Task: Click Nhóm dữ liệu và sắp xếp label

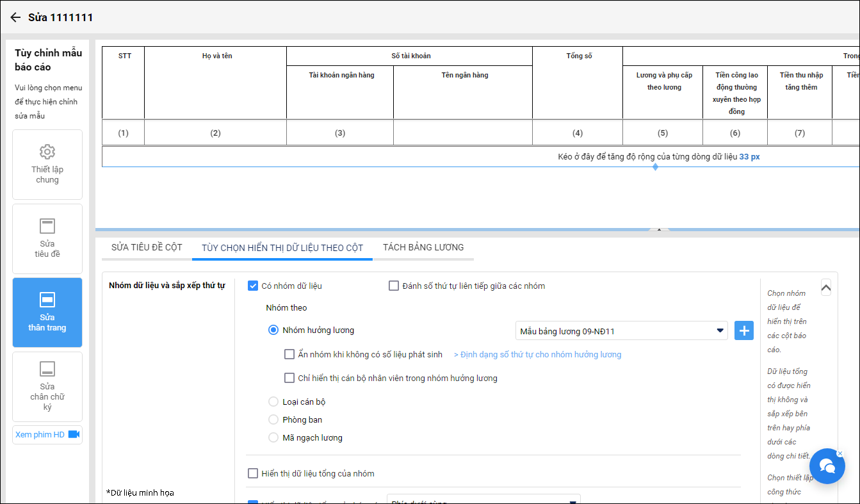Action: click(x=166, y=286)
